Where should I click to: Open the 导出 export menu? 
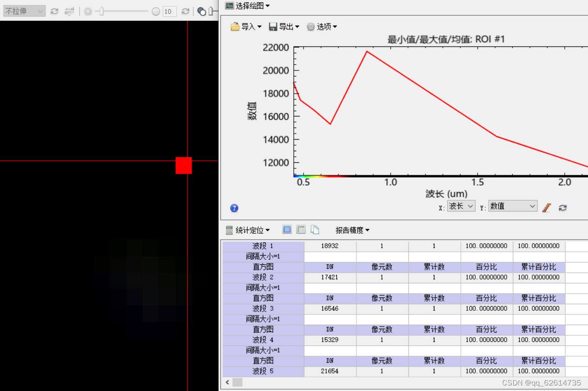click(289, 27)
